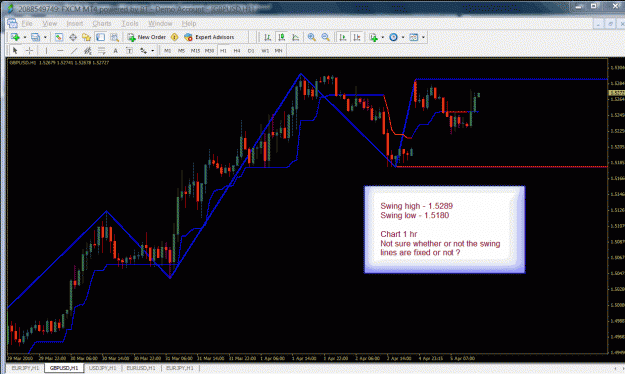Open the chart Templates icon
This screenshot has width=625, height=374.
coord(414,37)
